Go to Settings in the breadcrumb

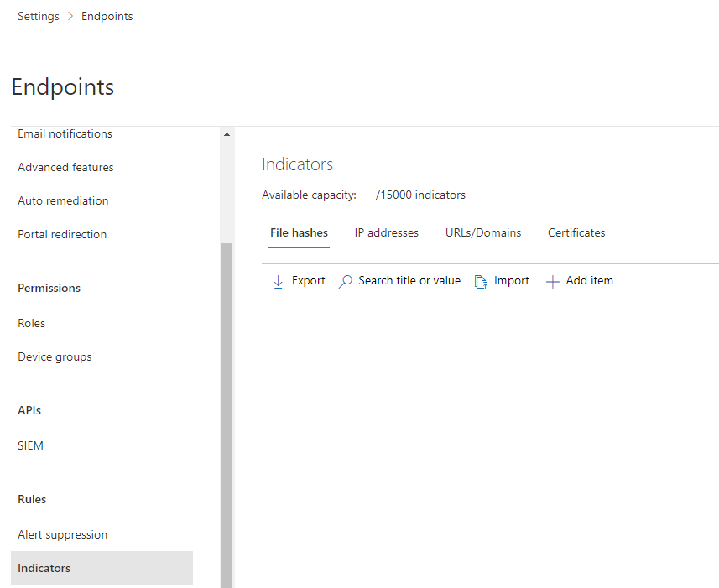pos(39,16)
